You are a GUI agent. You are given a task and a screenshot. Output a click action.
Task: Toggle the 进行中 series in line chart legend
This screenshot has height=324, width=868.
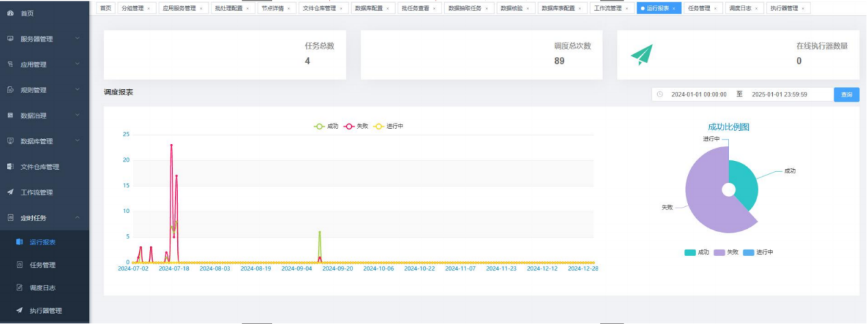coord(379,126)
